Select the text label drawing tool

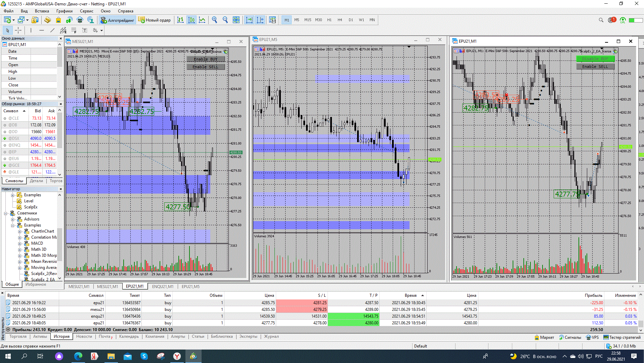85,31
